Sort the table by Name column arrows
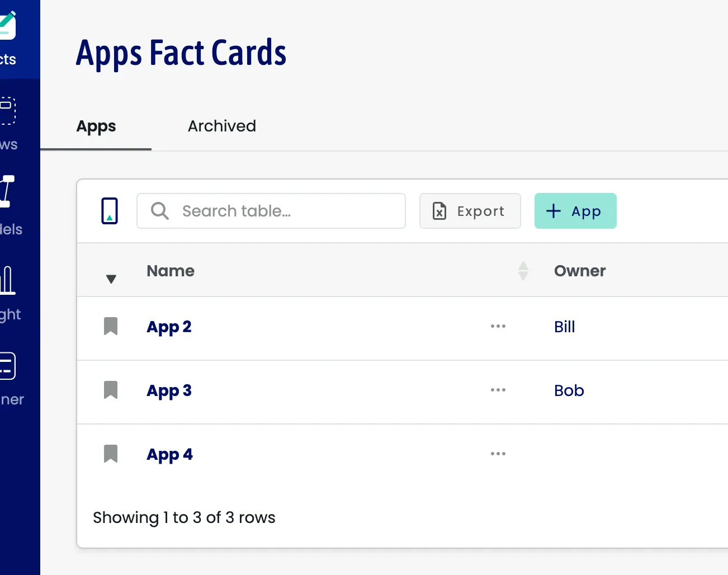This screenshot has width=728, height=575. point(523,271)
